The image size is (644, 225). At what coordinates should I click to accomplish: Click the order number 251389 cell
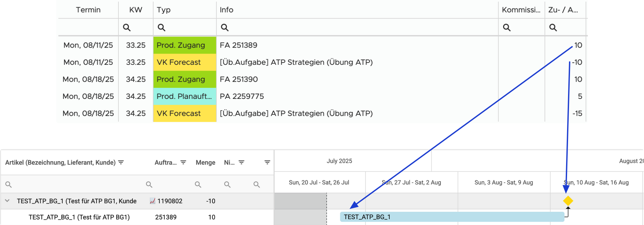coord(166,217)
